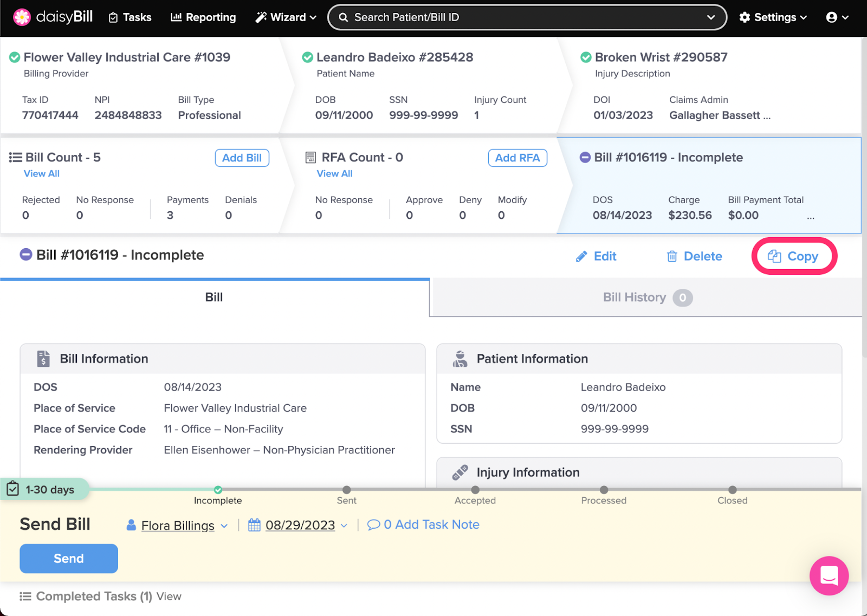Screen dimensions: 867x616
Task: Click the Incomplete step on progress timeline
Action: [x=218, y=490]
